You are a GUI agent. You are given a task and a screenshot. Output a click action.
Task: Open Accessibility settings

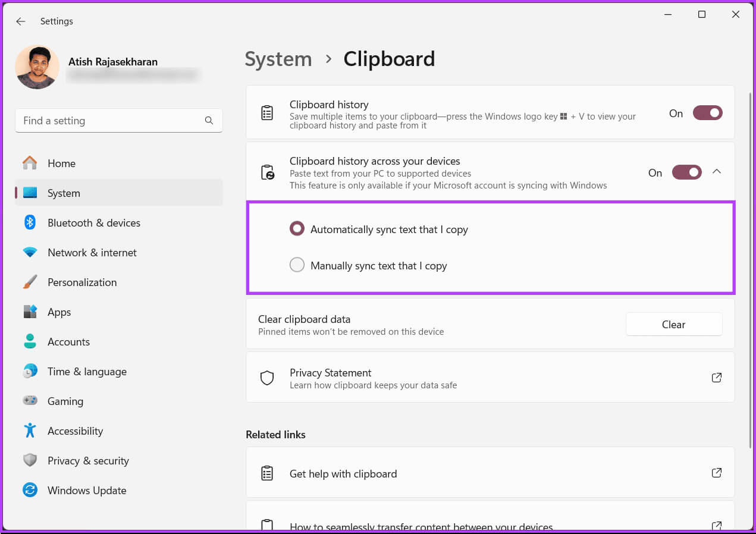(x=119, y=431)
